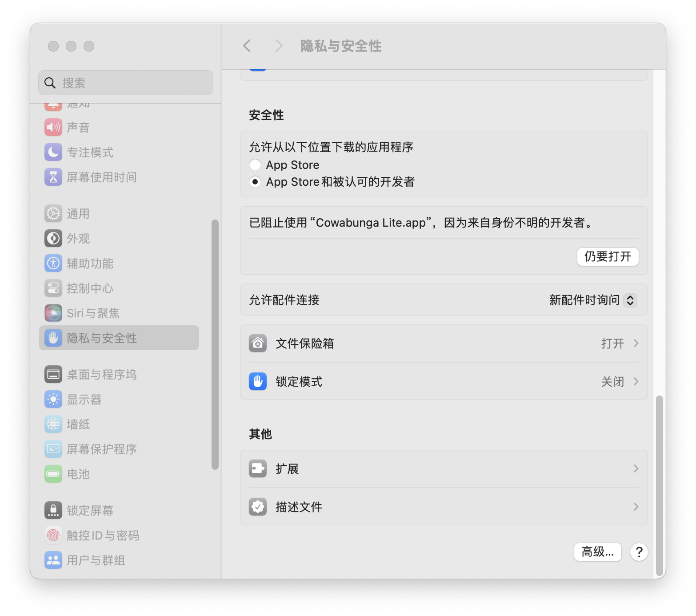Click the back navigation arrow
The height and width of the screenshot is (616, 696).
(x=247, y=46)
